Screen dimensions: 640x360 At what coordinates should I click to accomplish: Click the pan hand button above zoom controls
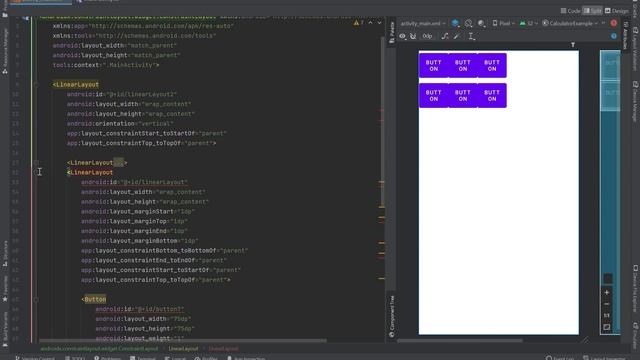(x=607, y=278)
